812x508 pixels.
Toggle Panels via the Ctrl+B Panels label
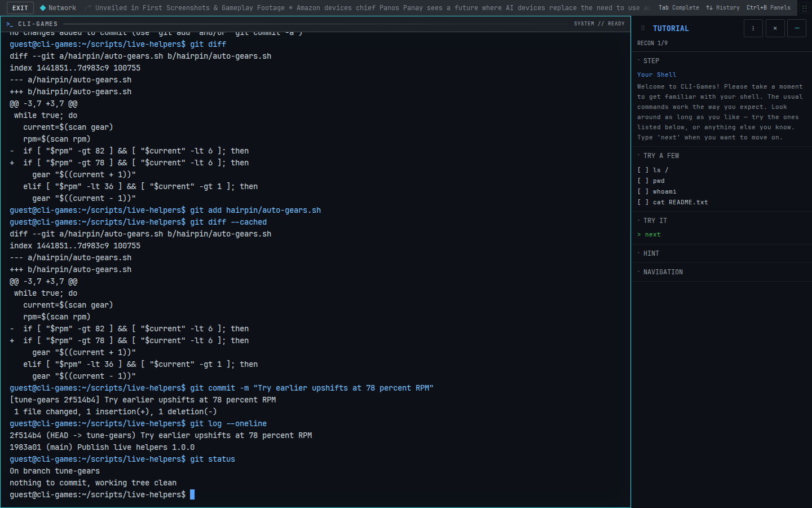[x=768, y=8]
